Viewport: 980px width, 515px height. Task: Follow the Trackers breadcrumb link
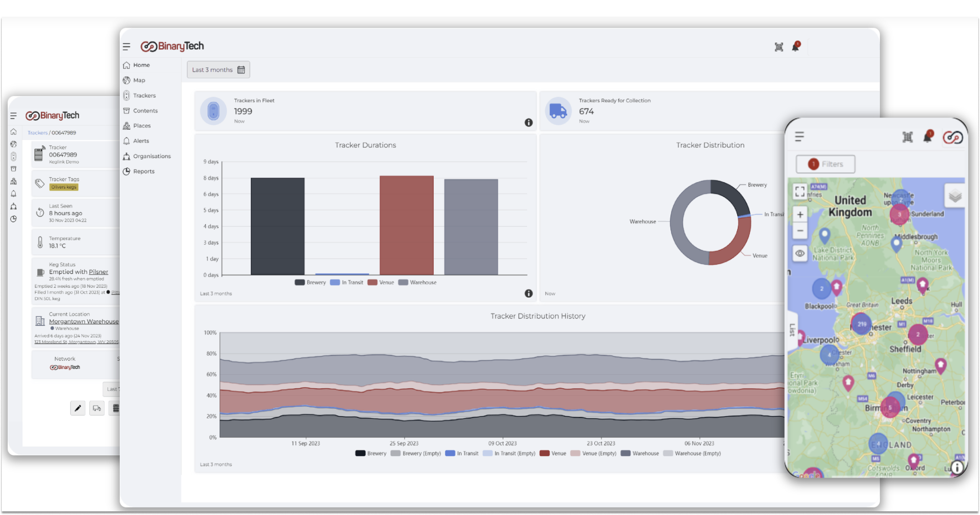click(x=37, y=133)
